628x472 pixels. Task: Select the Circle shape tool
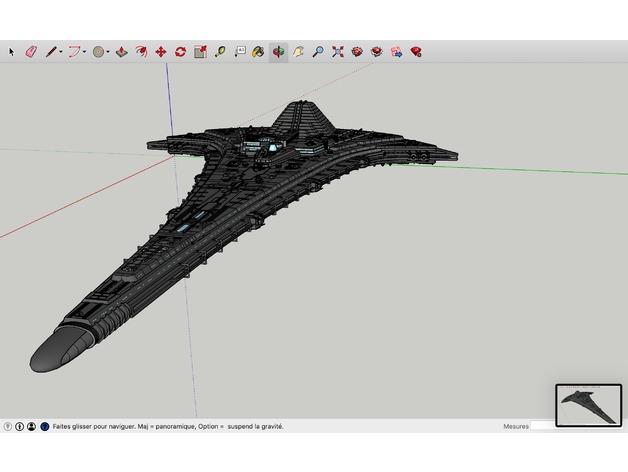click(x=99, y=52)
